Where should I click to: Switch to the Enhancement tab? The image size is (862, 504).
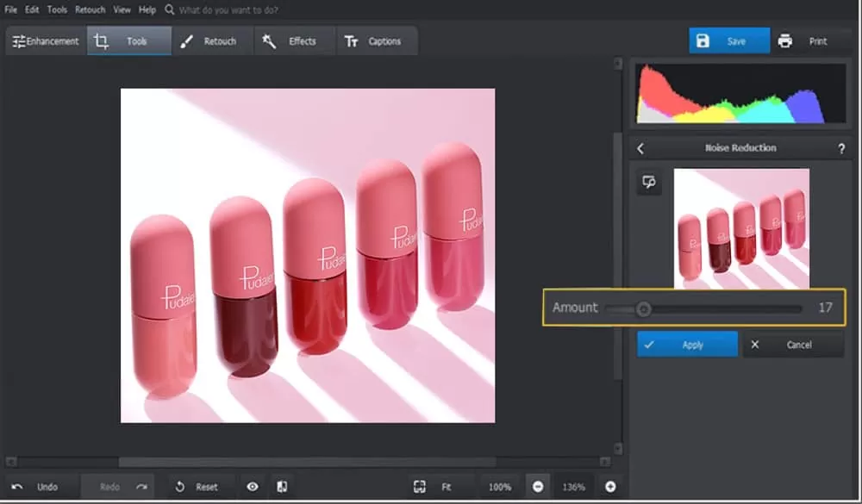point(47,41)
